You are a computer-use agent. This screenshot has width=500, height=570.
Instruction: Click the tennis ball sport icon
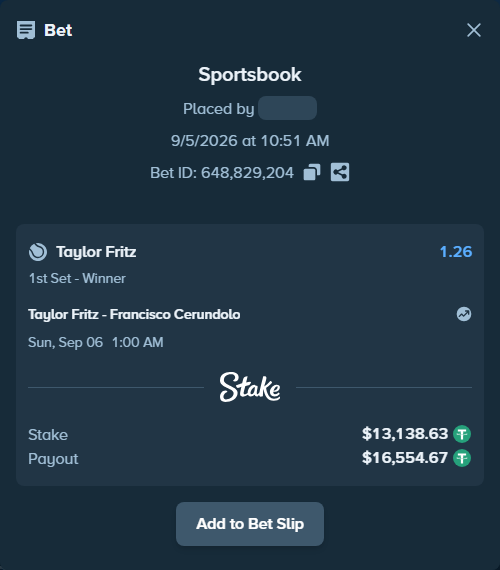point(38,252)
